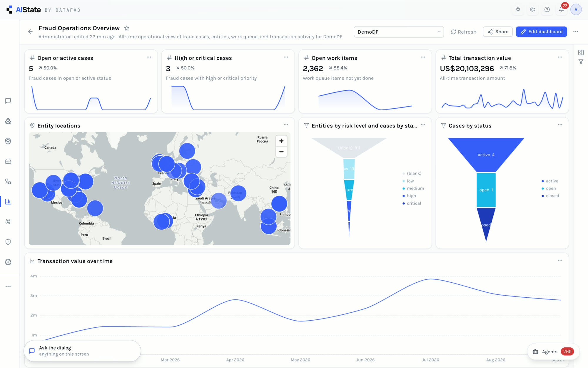This screenshot has height=368, width=588.
Task: Click the US$20,103,296 value
Action: click(467, 69)
